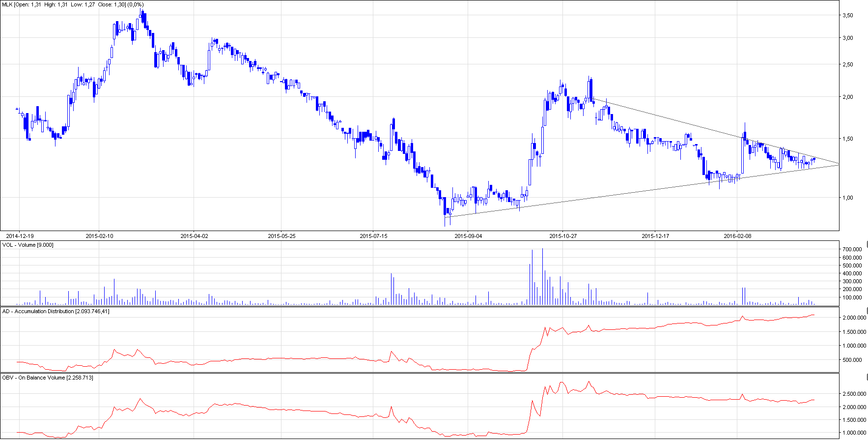The width and height of the screenshot is (868, 440).
Task: Select the 2015-07-15 date on time axis
Action: tap(373, 236)
